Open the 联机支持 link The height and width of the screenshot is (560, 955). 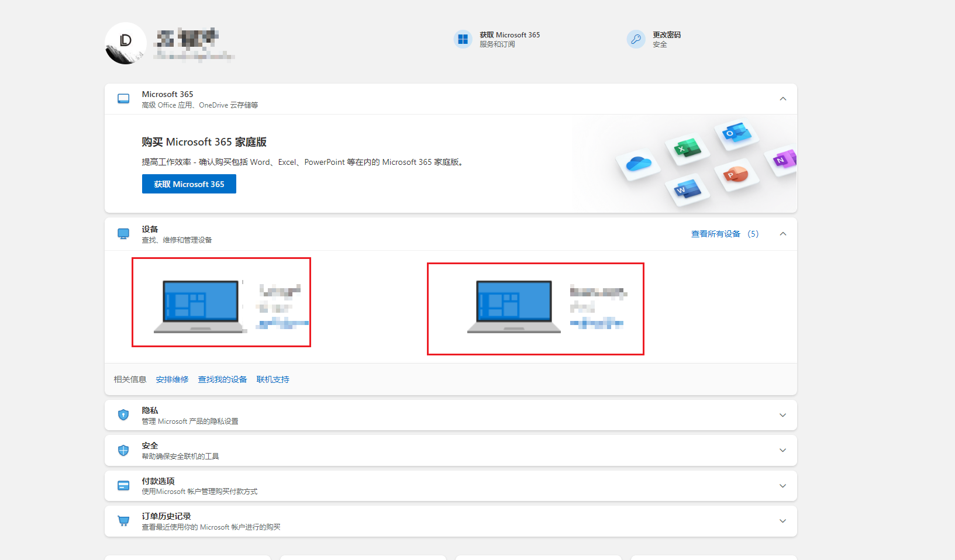273,379
